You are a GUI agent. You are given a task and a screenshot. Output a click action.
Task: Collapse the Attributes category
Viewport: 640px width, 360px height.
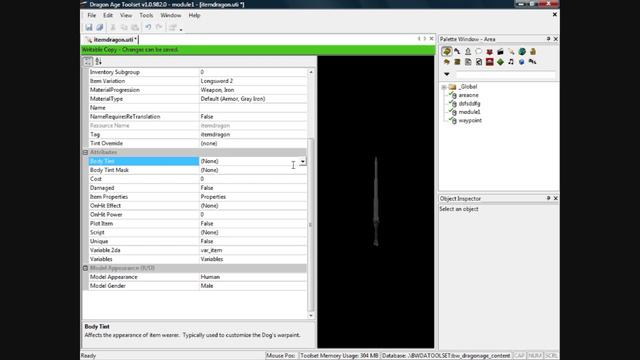click(x=85, y=152)
